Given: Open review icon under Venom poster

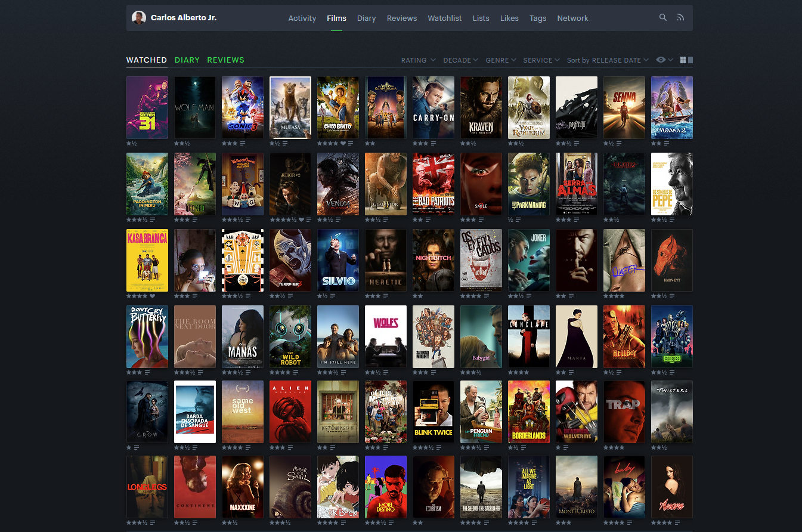Looking at the screenshot, I should tap(337, 219).
